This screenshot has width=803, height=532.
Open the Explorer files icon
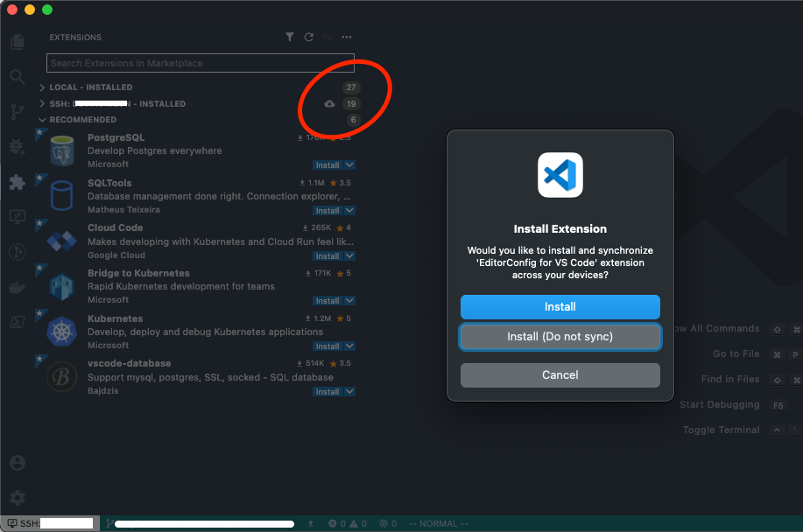click(18, 41)
